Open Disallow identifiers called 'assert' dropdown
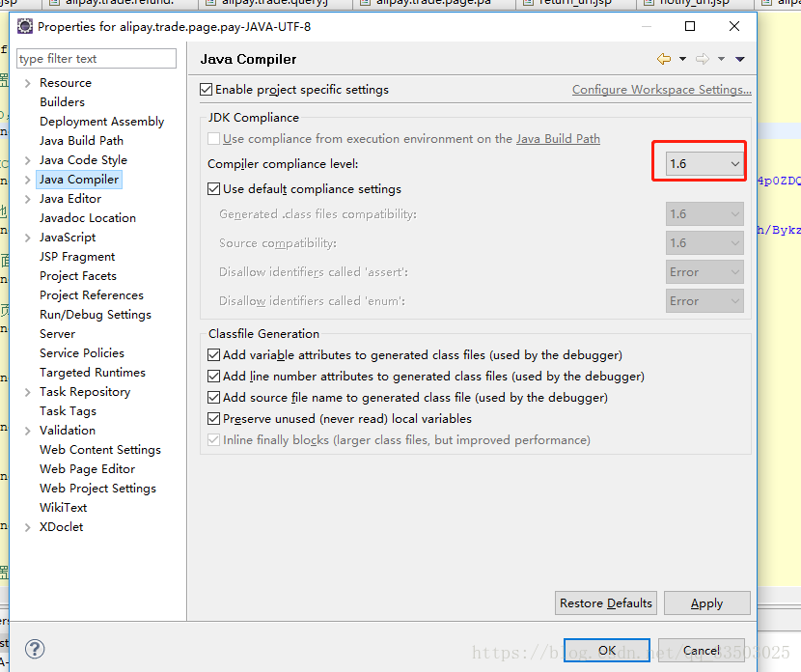 (704, 272)
